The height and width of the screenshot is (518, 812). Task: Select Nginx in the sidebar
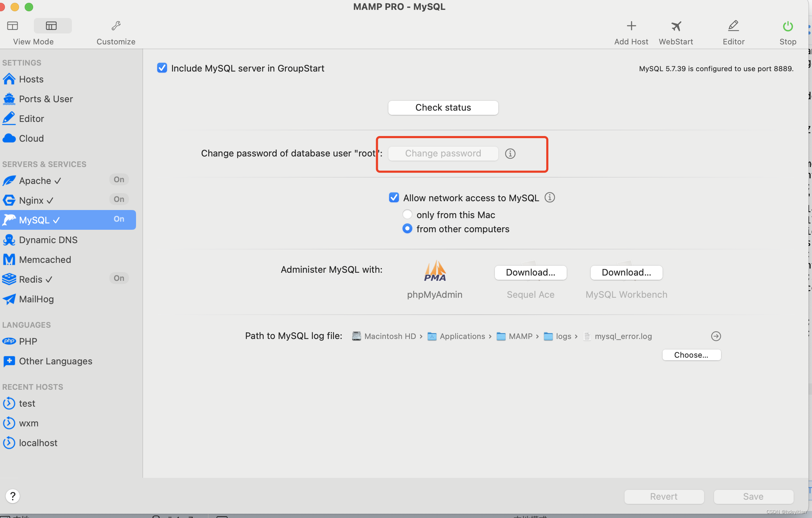pyautogui.click(x=32, y=201)
